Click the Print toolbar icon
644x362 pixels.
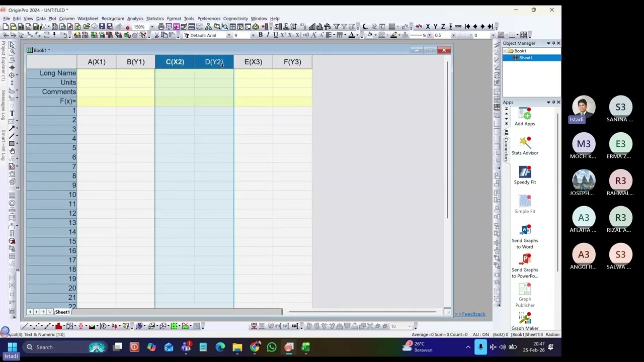click(161, 26)
